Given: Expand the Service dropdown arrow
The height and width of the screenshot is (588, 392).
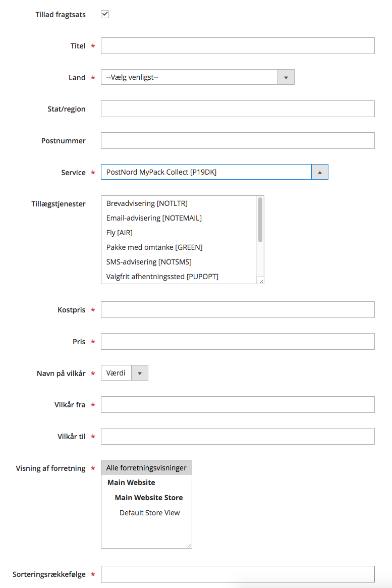Looking at the screenshot, I should pyautogui.click(x=320, y=172).
